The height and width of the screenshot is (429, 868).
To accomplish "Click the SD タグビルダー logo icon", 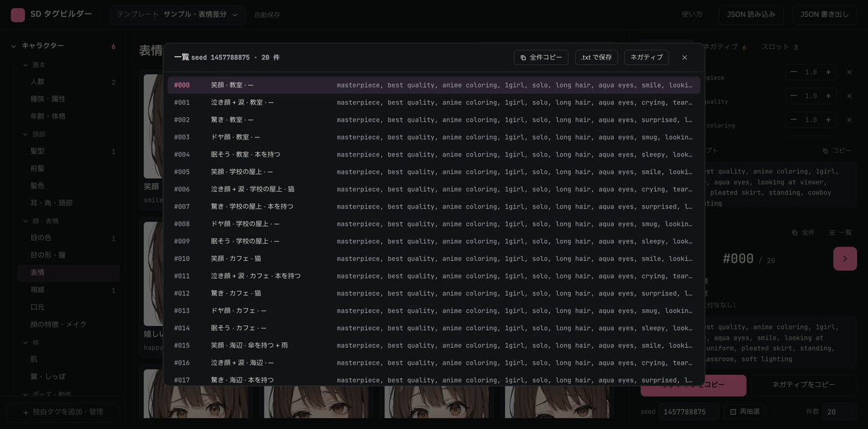I will (x=18, y=15).
